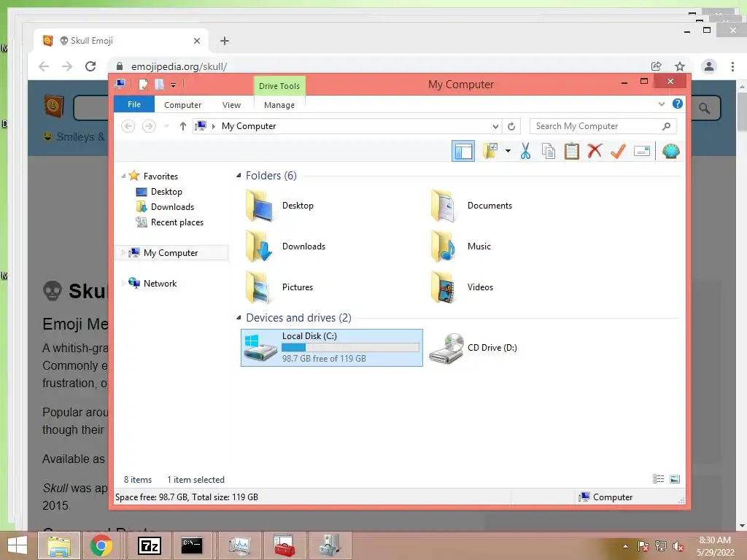
Task: Select the Downloads folder in Folders group
Action: [259, 246]
